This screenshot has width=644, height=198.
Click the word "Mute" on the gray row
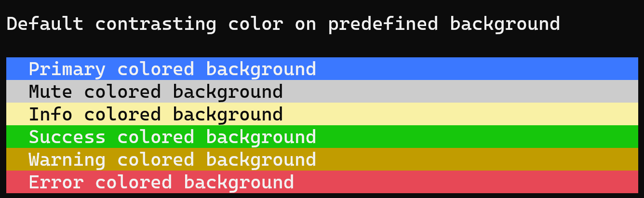click(51, 92)
